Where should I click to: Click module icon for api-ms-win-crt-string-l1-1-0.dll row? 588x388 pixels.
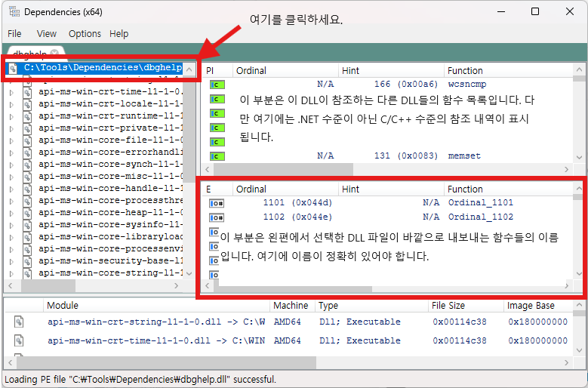(19, 322)
